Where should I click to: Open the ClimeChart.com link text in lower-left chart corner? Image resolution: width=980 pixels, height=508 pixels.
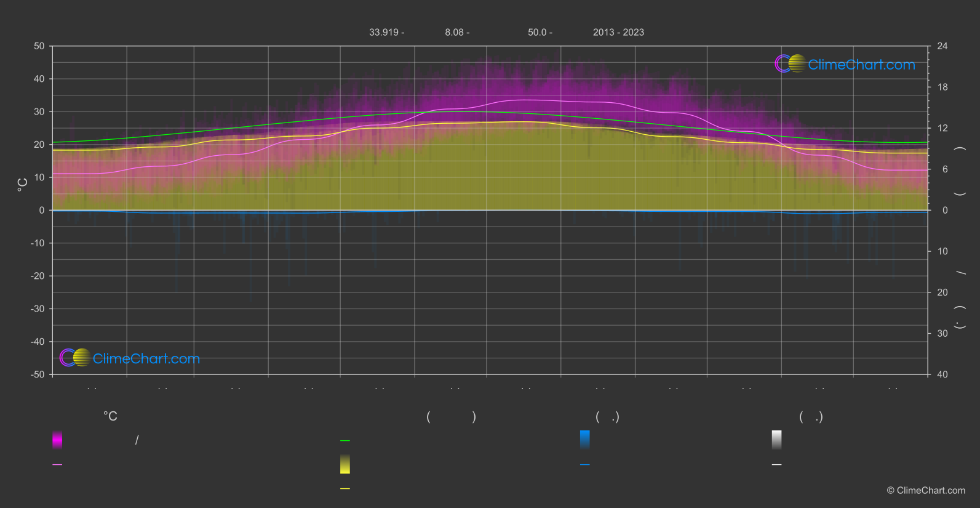[x=146, y=359]
